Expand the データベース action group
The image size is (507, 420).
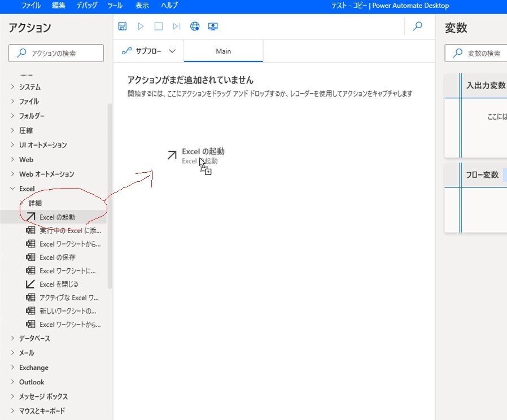click(x=12, y=338)
